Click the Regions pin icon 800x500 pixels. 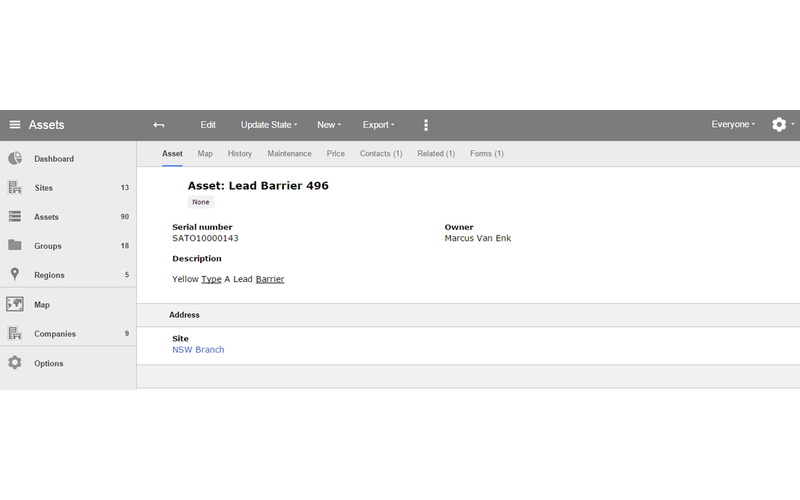click(15, 274)
